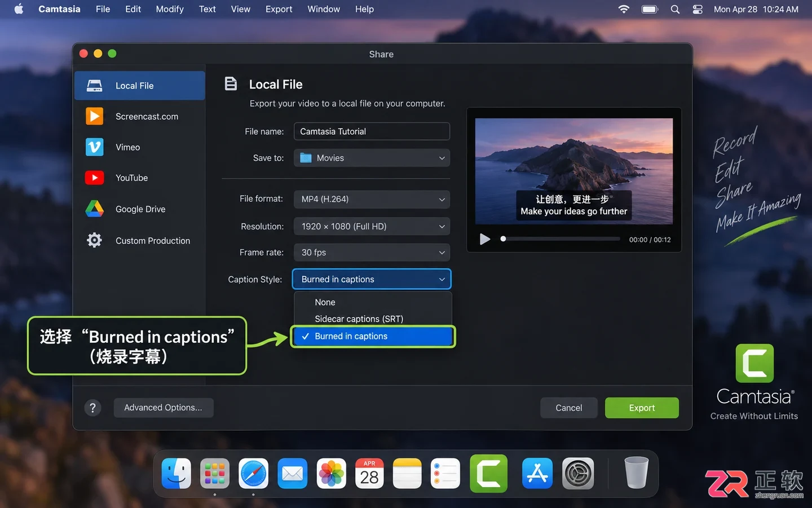Open Notes app in the Dock

click(407, 473)
